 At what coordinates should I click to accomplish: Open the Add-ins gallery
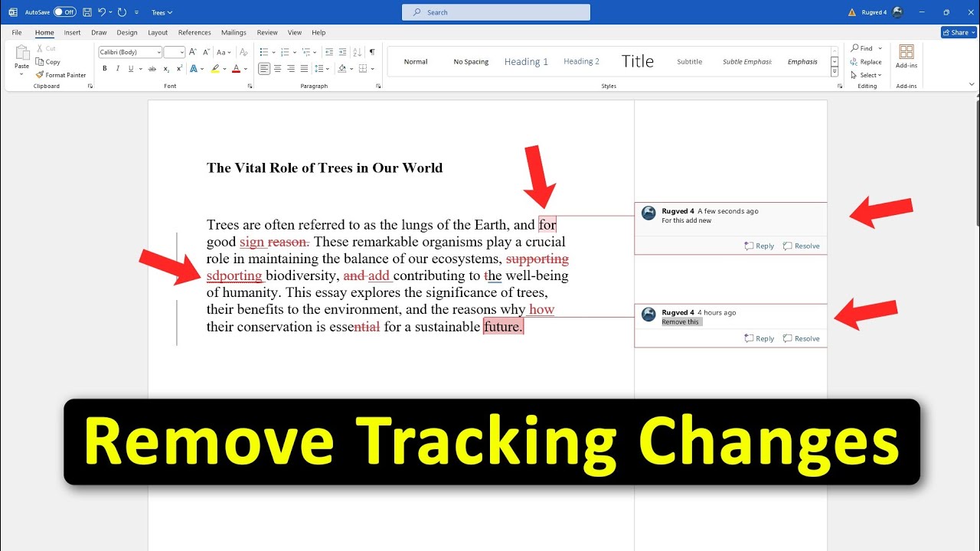pyautogui.click(x=906, y=57)
